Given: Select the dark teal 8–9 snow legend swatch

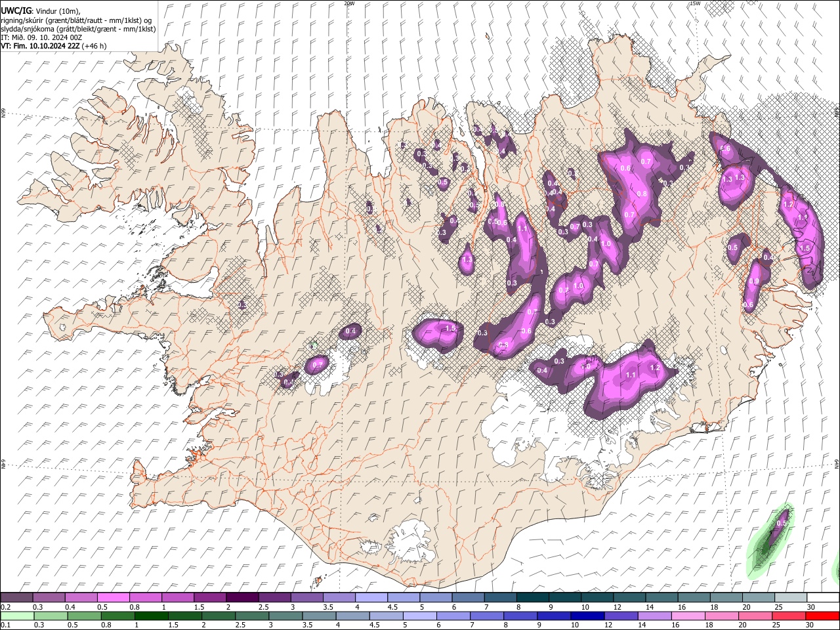Looking at the screenshot, I should coord(533,598).
